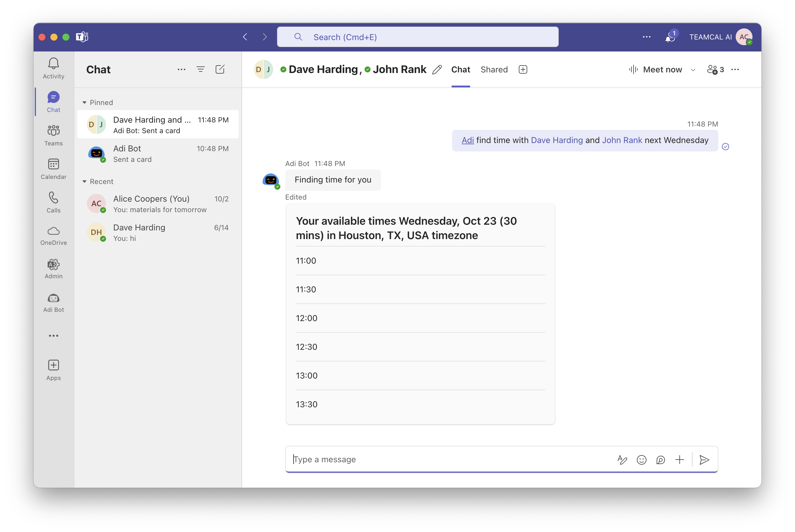
Task: Open the chat list filter icon
Action: click(201, 69)
